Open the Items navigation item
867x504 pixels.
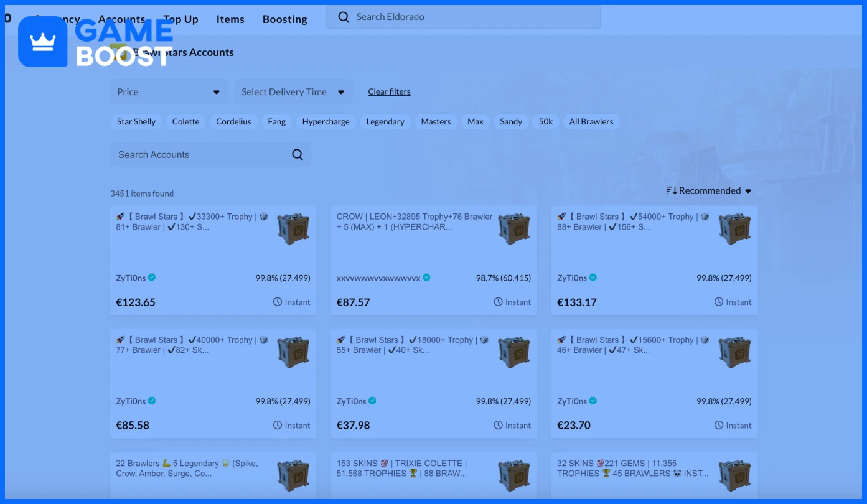[x=230, y=19]
